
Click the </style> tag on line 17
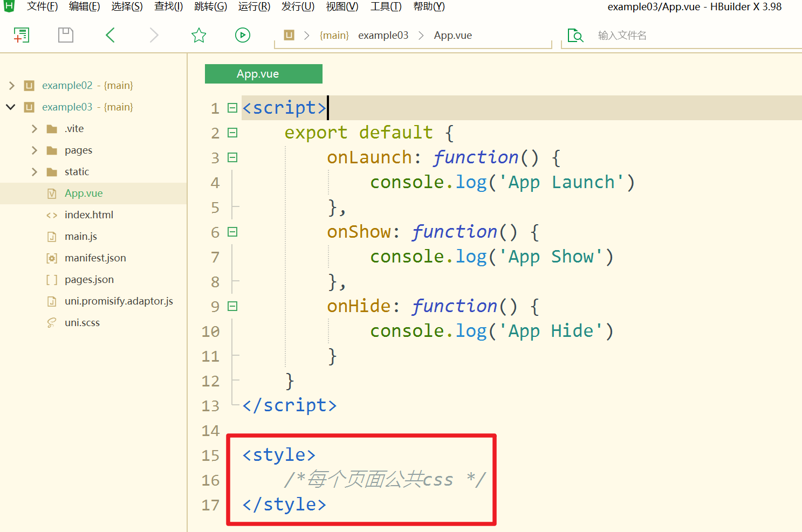tap(284, 505)
